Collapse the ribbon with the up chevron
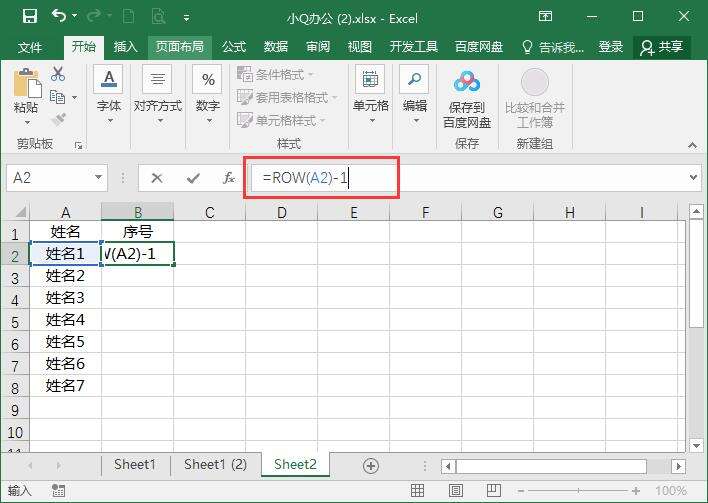 pyautogui.click(x=692, y=145)
